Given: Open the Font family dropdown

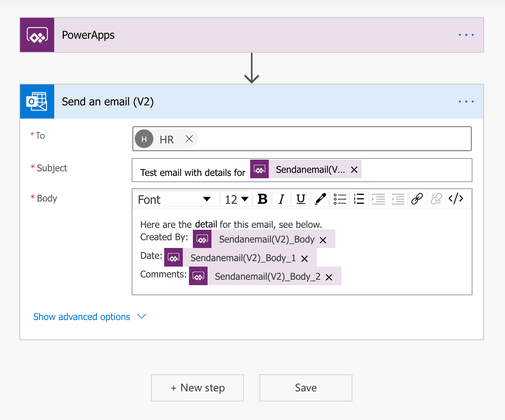Looking at the screenshot, I should click(174, 200).
